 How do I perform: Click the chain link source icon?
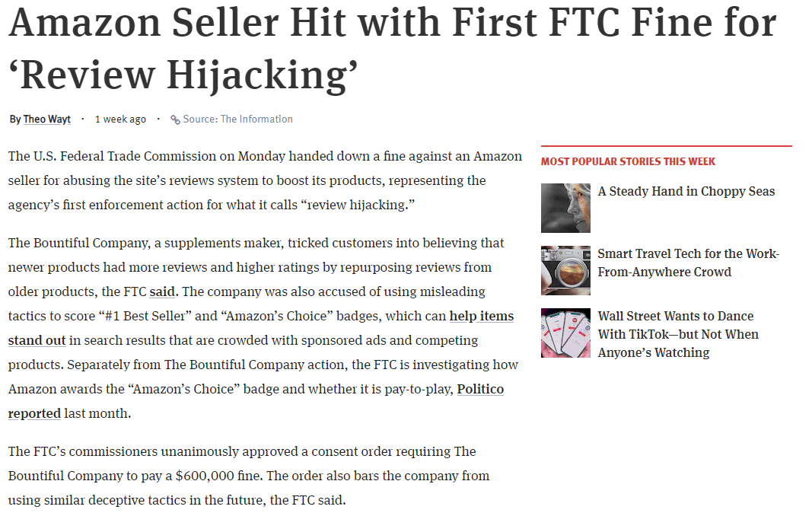pyautogui.click(x=176, y=119)
